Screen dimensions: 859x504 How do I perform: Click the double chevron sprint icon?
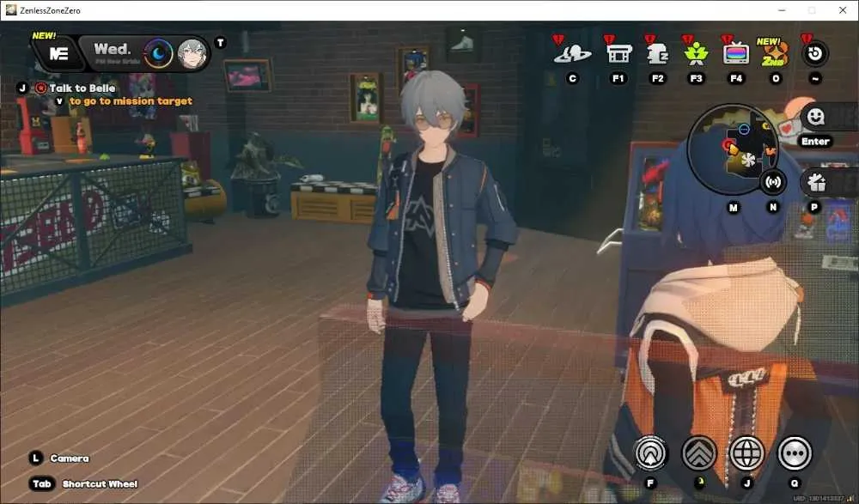click(x=698, y=453)
